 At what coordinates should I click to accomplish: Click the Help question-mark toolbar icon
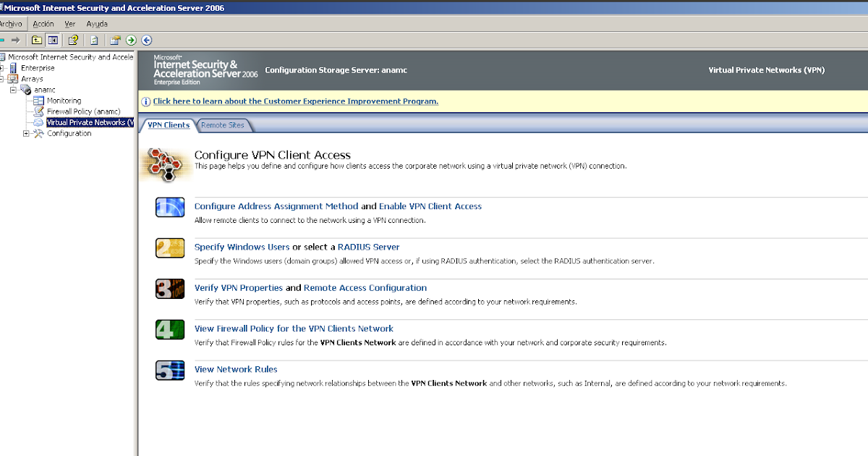point(73,40)
